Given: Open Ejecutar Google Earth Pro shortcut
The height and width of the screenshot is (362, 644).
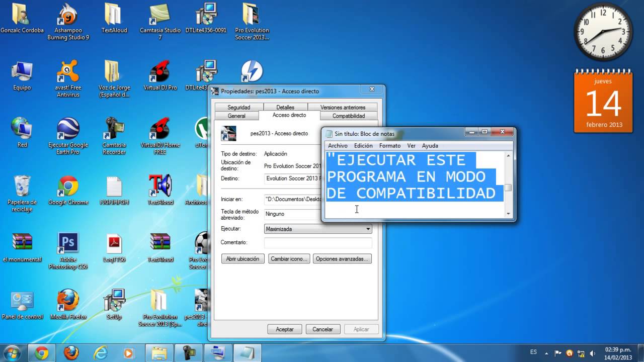Looking at the screenshot, I should (68, 136).
